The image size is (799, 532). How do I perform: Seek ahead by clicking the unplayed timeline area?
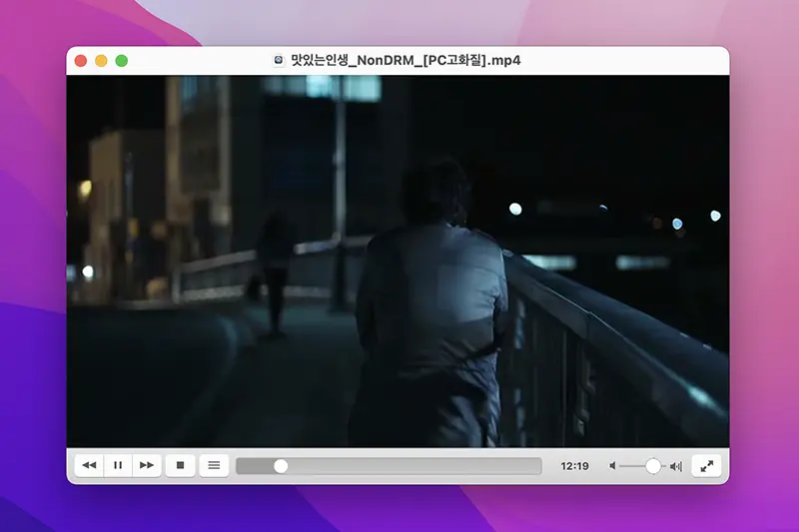click(x=419, y=466)
